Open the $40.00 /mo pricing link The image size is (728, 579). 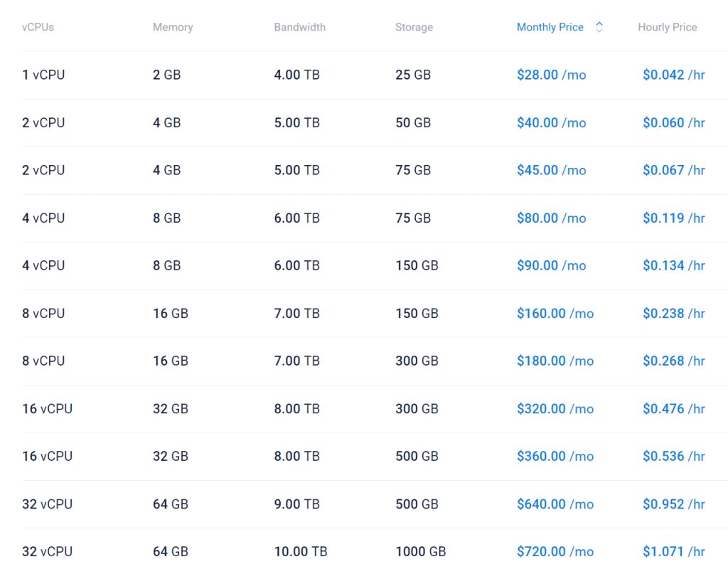point(551,122)
